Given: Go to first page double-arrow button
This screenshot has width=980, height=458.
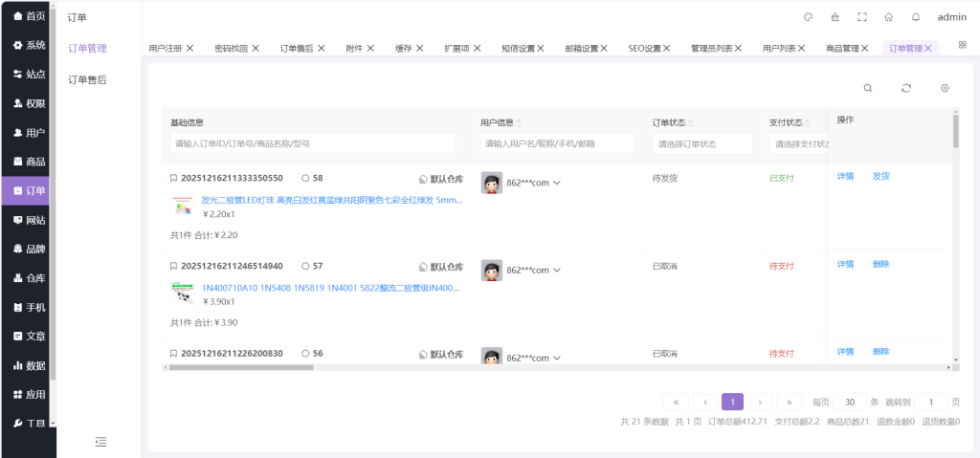Looking at the screenshot, I should [676, 402].
